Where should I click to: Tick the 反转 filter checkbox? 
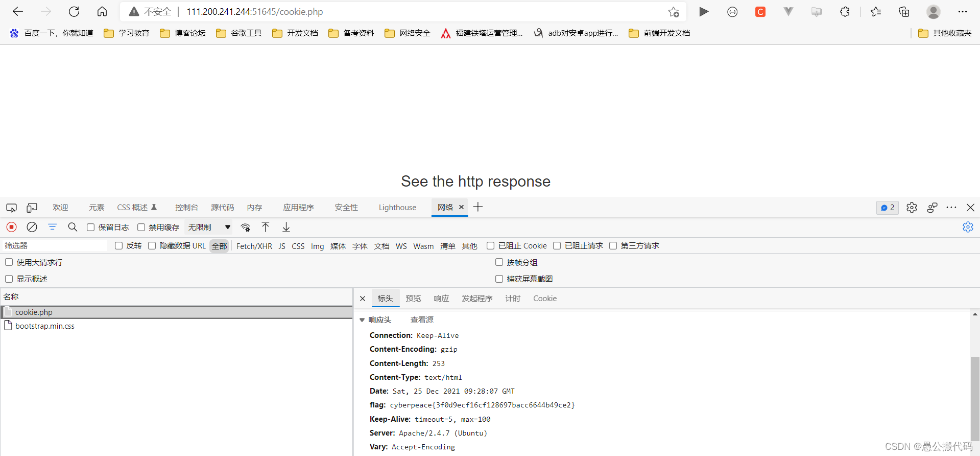(x=118, y=246)
